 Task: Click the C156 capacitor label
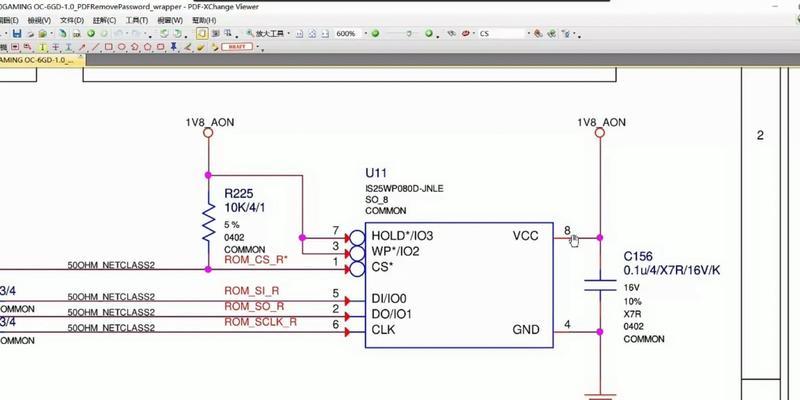(638, 257)
